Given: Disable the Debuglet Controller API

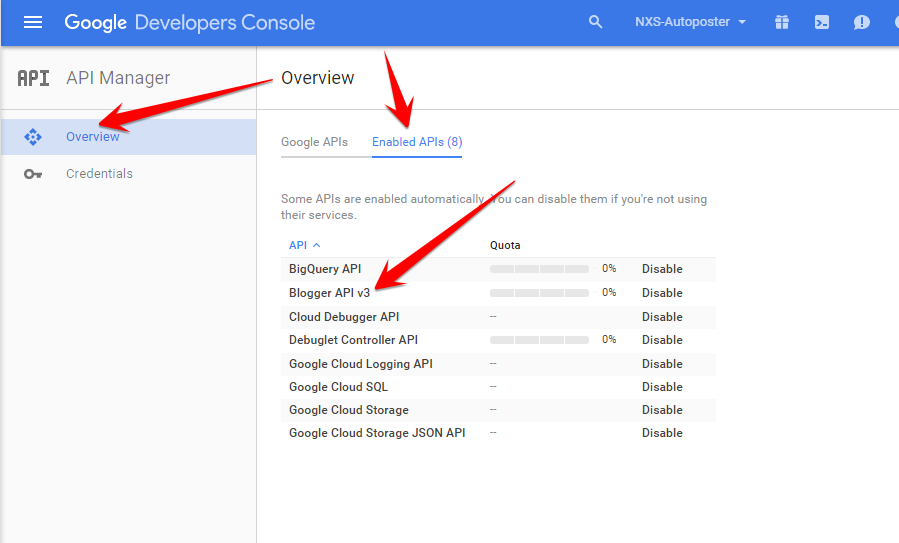Looking at the screenshot, I should [x=662, y=340].
